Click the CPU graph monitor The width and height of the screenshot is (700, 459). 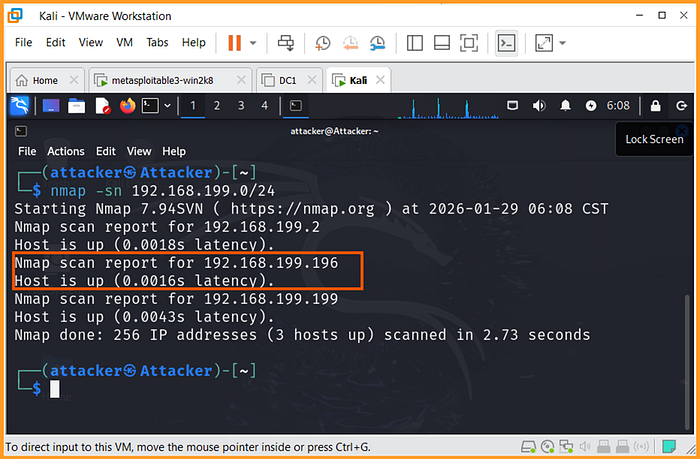coord(448,107)
